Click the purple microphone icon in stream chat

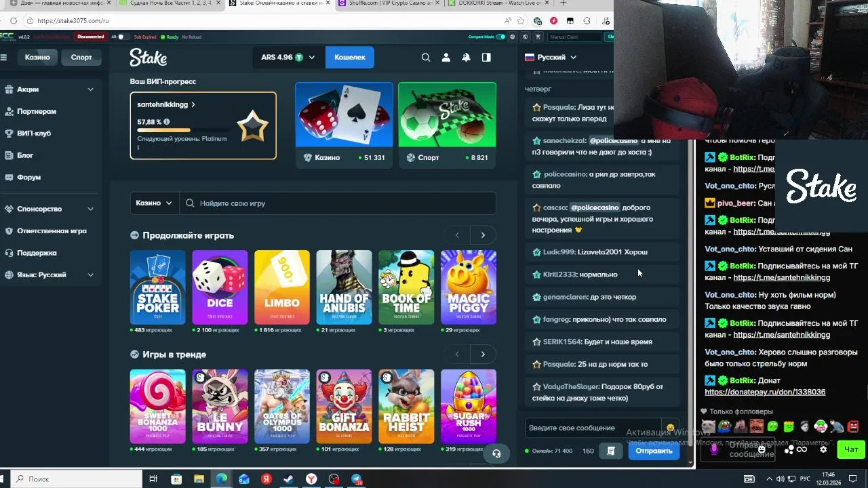[x=714, y=449]
